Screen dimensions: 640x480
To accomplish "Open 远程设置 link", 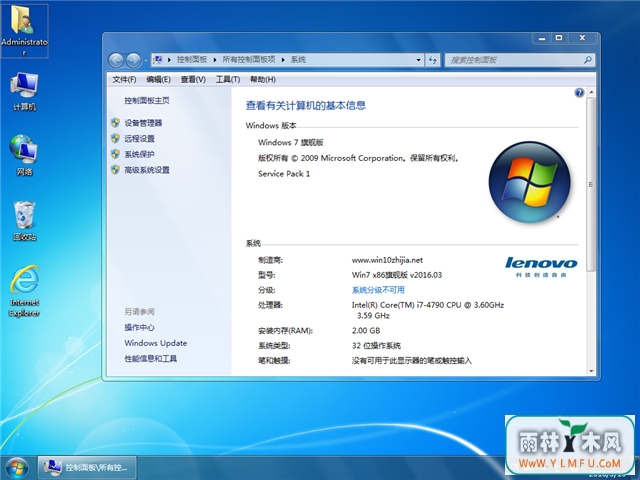I will click(x=139, y=138).
